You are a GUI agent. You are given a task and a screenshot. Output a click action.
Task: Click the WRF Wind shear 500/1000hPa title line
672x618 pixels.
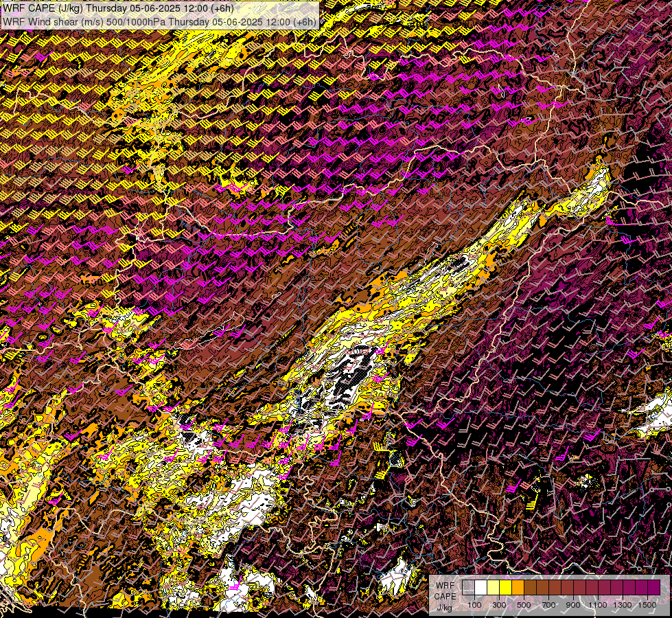159,22
